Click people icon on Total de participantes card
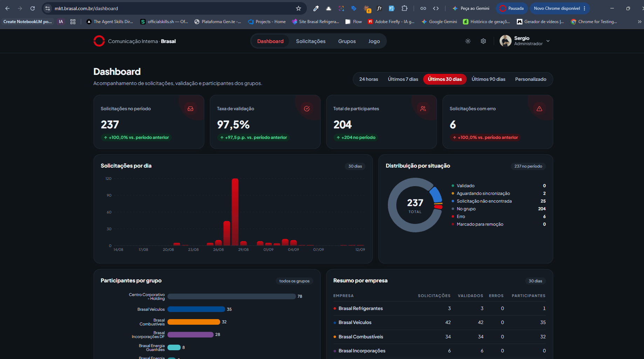 coord(423,109)
